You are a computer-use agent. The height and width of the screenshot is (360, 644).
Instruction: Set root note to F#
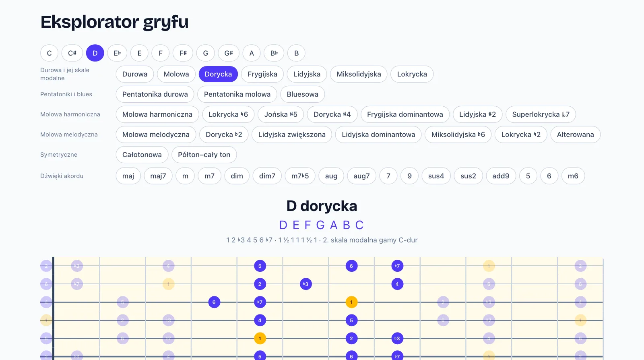[183, 53]
